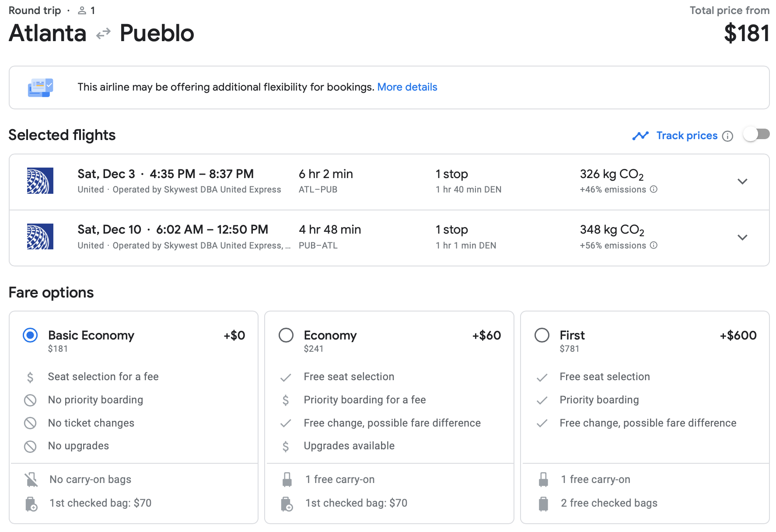The image size is (776, 532).
Task: Click the United logo on Dec 10 flight
Action: pos(40,237)
